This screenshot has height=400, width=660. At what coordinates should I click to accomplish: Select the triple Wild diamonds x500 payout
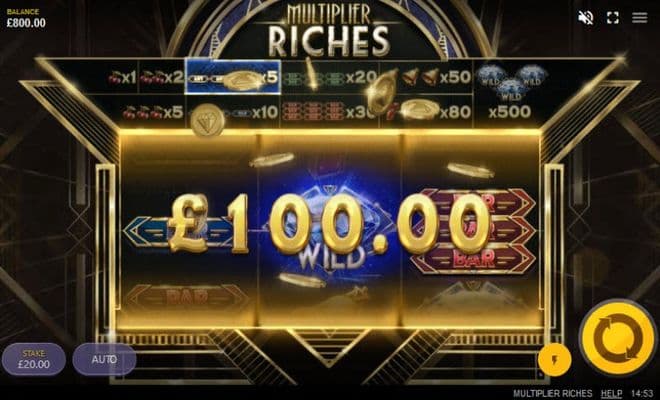point(511,93)
